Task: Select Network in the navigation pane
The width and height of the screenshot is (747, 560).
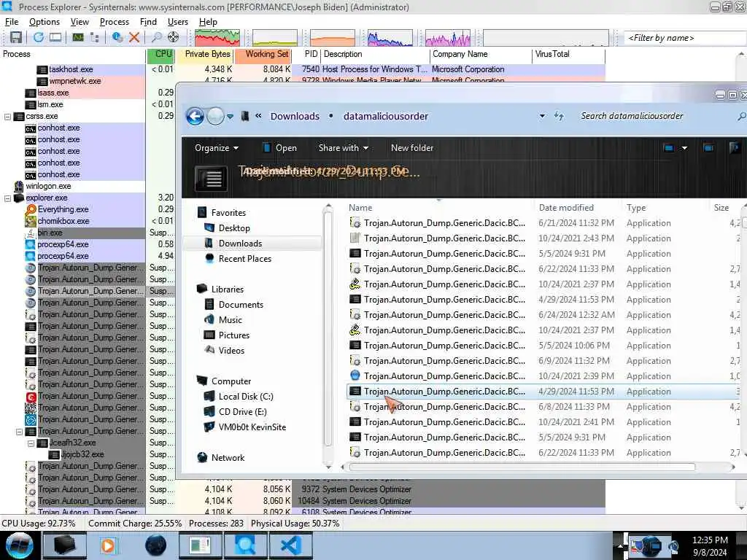Action: point(228,458)
